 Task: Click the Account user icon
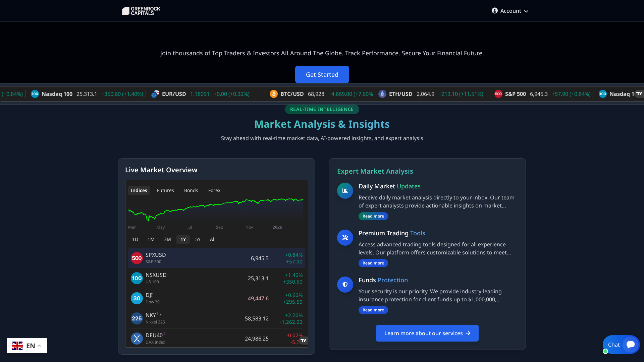point(494,10)
